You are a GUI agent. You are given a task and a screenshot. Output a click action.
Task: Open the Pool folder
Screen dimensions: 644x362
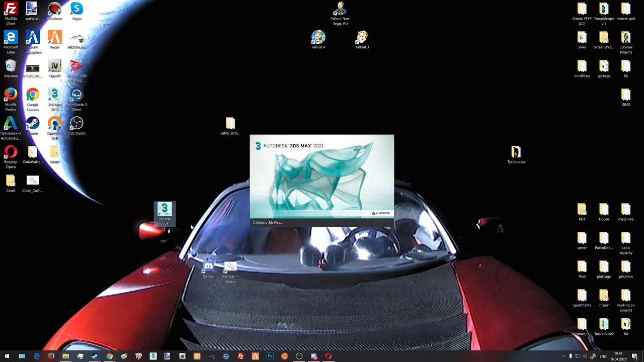point(582,269)
